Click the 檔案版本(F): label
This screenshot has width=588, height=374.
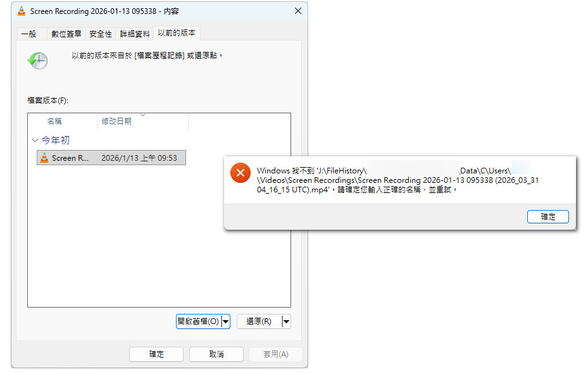(48, 101)
